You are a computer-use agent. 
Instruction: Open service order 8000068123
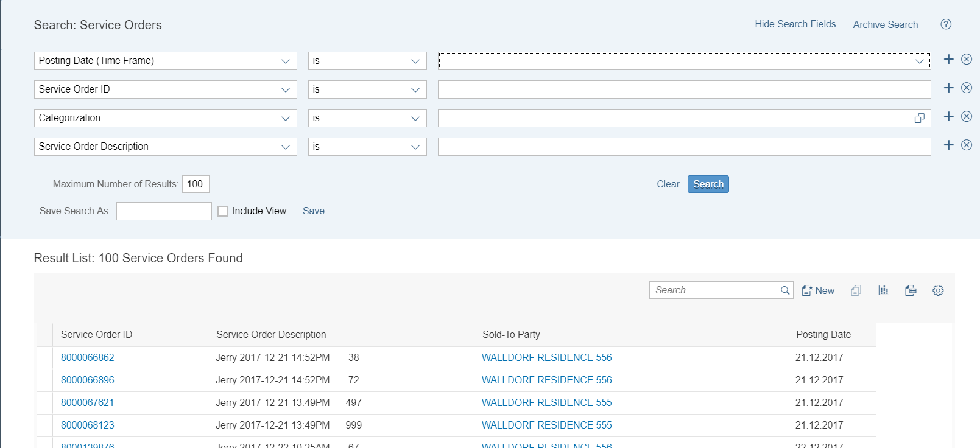[x=88, y=425]
